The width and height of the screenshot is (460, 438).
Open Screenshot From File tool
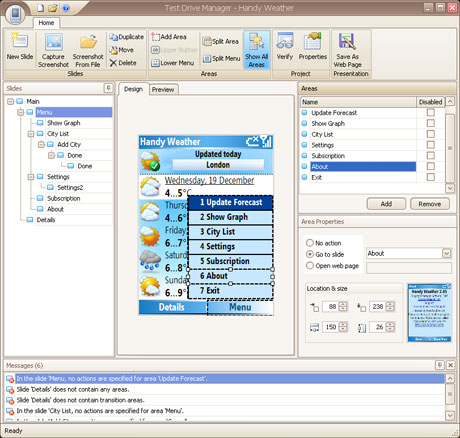(88, 50)
